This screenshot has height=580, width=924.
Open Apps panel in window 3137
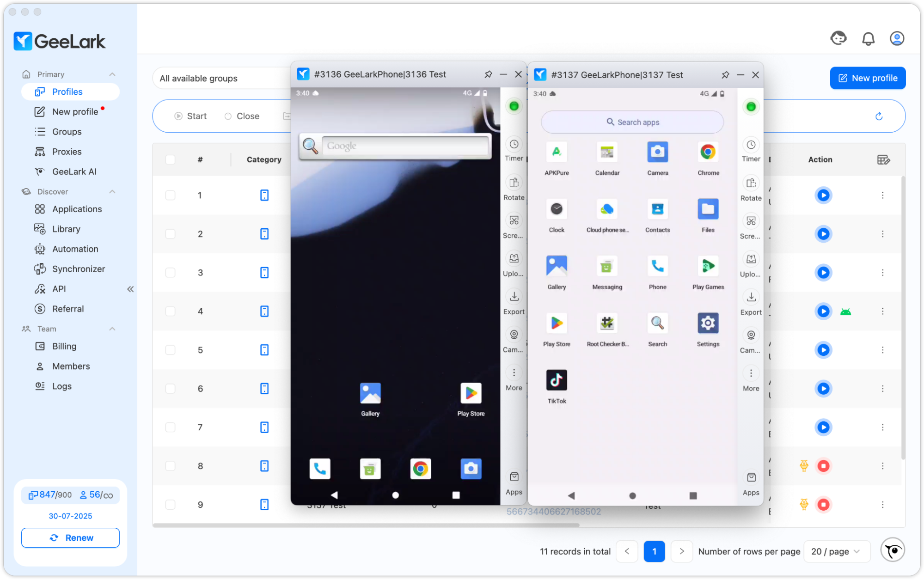point(751,483)
